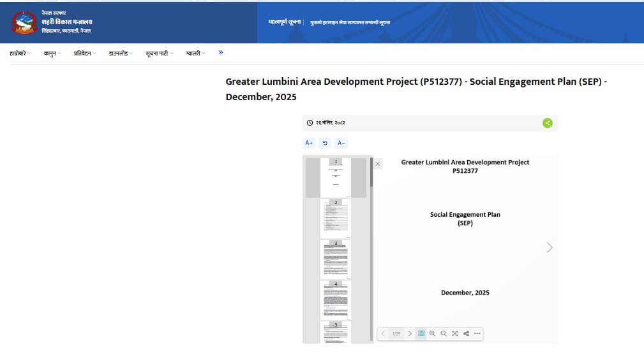The height and width of the screenshot is (352, 644).
Task: Expand the हाम्रोबारे menu
Action: pos(20,54)
